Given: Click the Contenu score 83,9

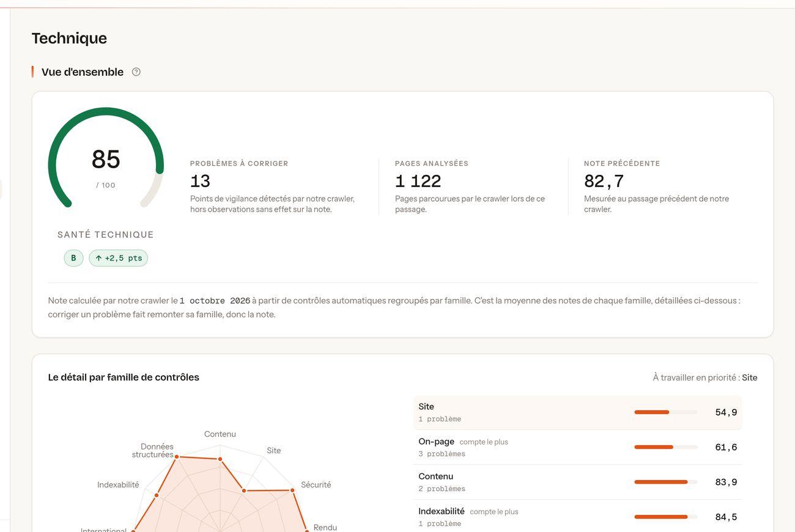Looking at the screenshot, I should 726,482.
